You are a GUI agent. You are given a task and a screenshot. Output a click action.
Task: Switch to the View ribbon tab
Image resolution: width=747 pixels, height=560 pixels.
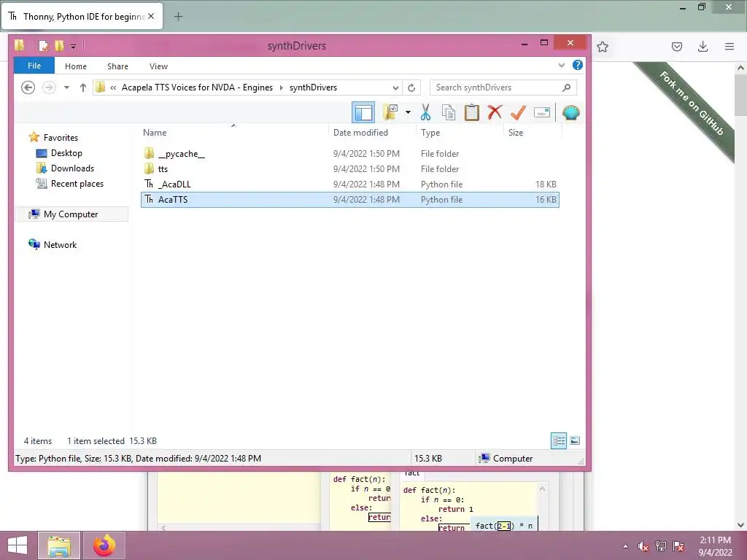point(158,66)
